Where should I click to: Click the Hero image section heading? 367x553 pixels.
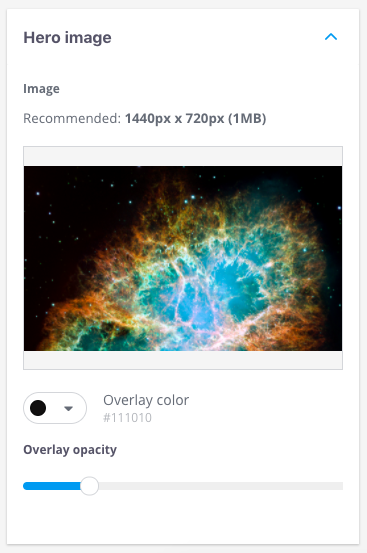click(67, 38)
